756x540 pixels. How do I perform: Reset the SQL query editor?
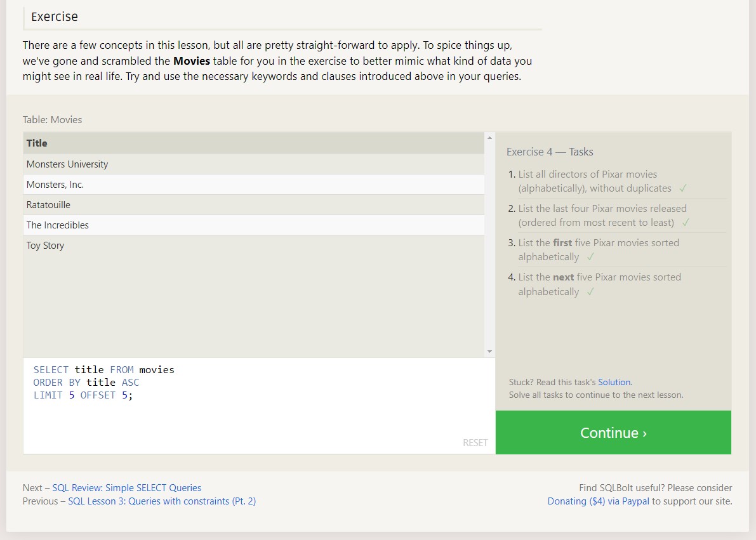pyautogui.click(x=475, y=443)
